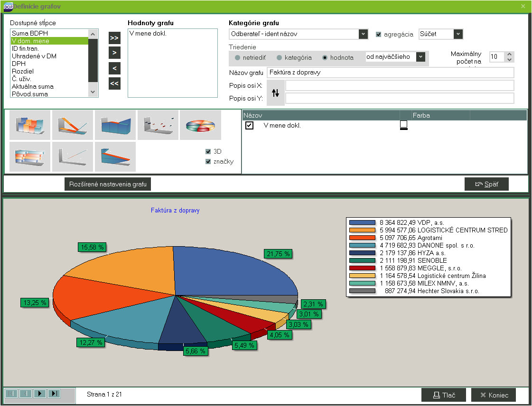Viewport: 532px width, 406px height.
Task: Click the Rozšírené nastavenia grafu button
Action: tap(108, 184)
